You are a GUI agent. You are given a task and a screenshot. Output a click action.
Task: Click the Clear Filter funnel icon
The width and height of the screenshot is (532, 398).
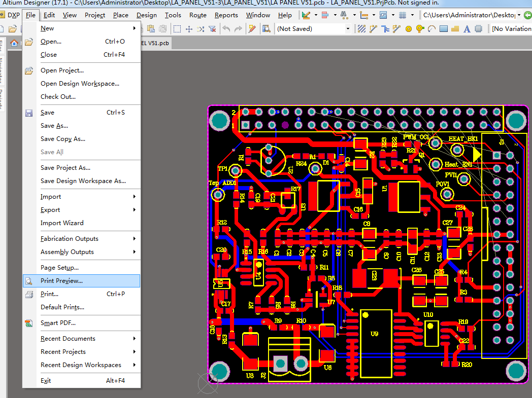click(212, 29)
